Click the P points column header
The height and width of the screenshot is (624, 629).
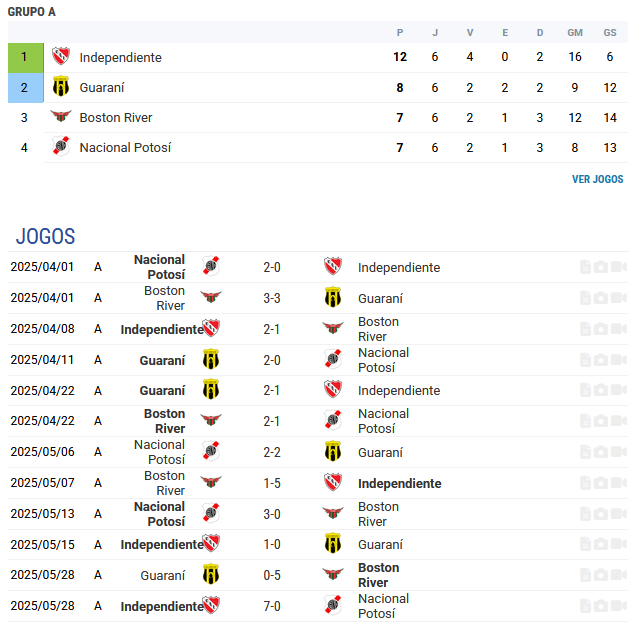400,32
